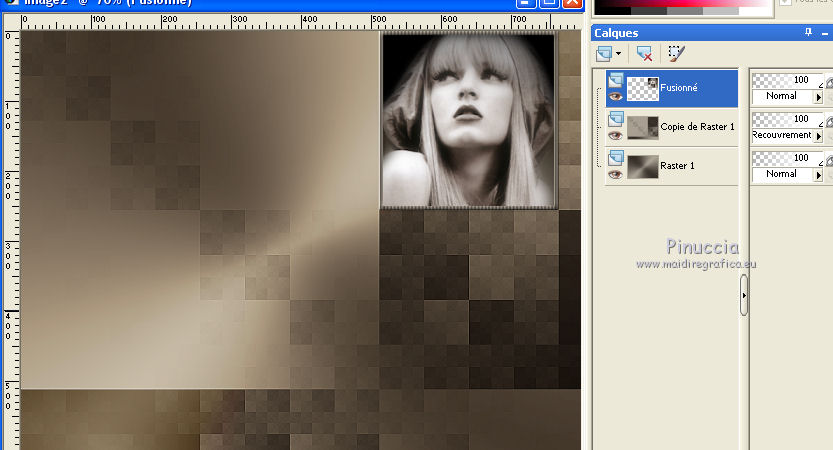This screenshot has height=450, width=833.
Task: Pin the Calques panel with pushpin icon
Action: pos(808,32)
